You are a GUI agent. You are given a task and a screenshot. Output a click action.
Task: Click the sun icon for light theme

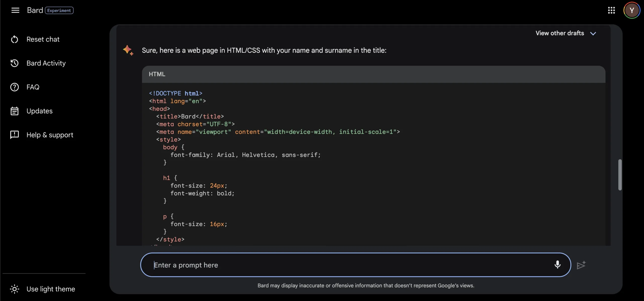(15, 289)
